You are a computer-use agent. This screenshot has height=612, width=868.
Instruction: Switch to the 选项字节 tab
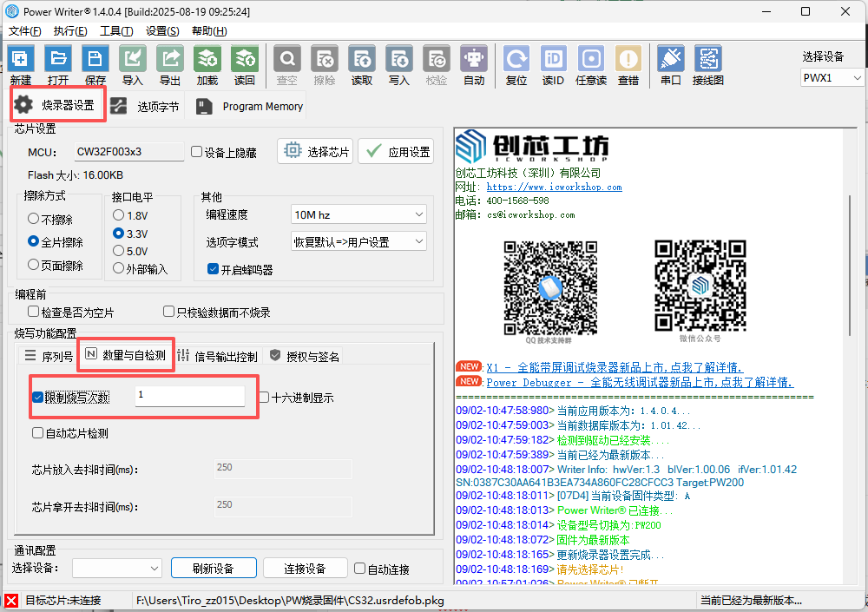tap(145, 106)
